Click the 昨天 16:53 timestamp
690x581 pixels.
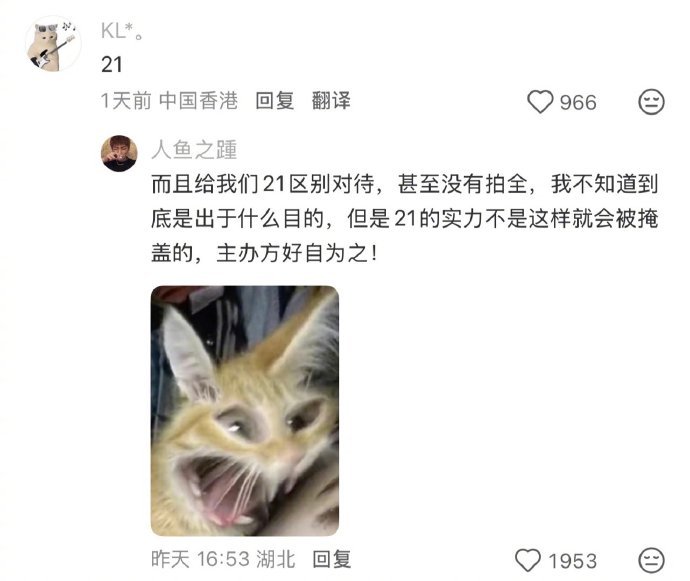[200, 559]
